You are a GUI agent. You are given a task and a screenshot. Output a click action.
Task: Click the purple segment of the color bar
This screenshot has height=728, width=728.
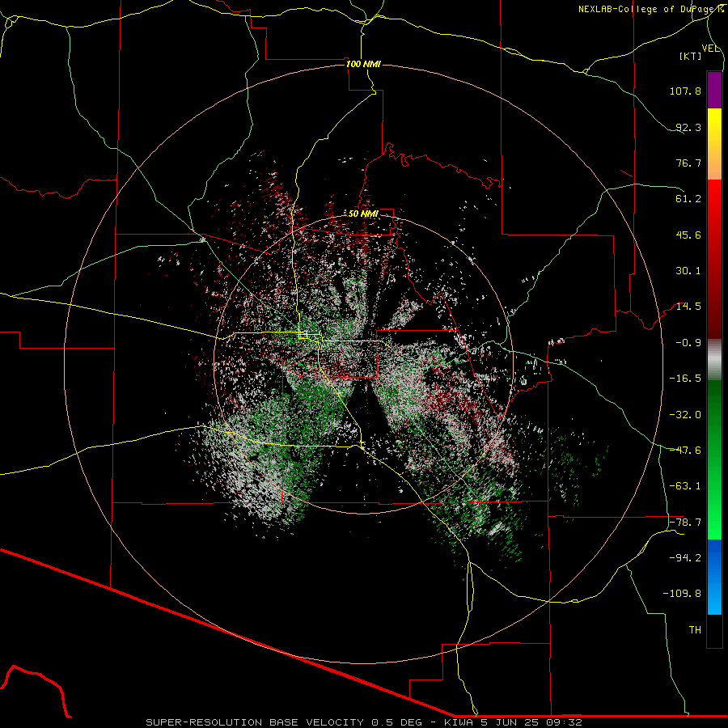(714, 90)
